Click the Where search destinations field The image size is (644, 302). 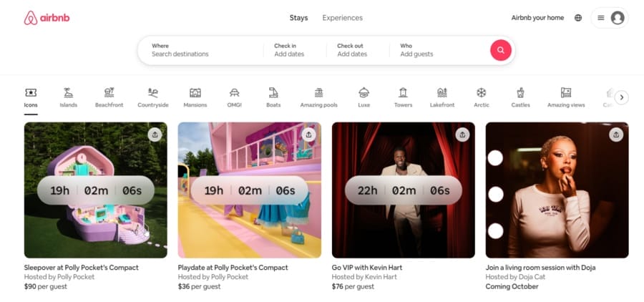[x=201, y=50]
